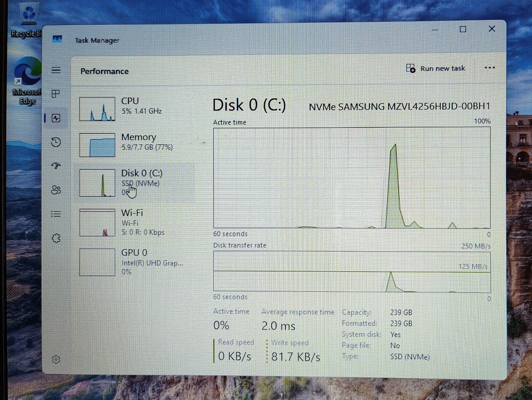Open the three-dot more options menu
Screen dimensions: 532x400
489,68
